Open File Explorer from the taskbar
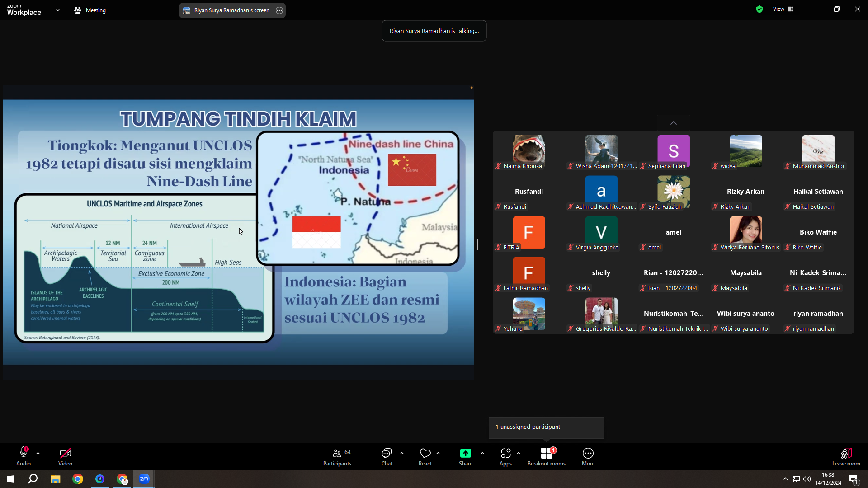The image size is (868, 488). [x=55, y=479]
